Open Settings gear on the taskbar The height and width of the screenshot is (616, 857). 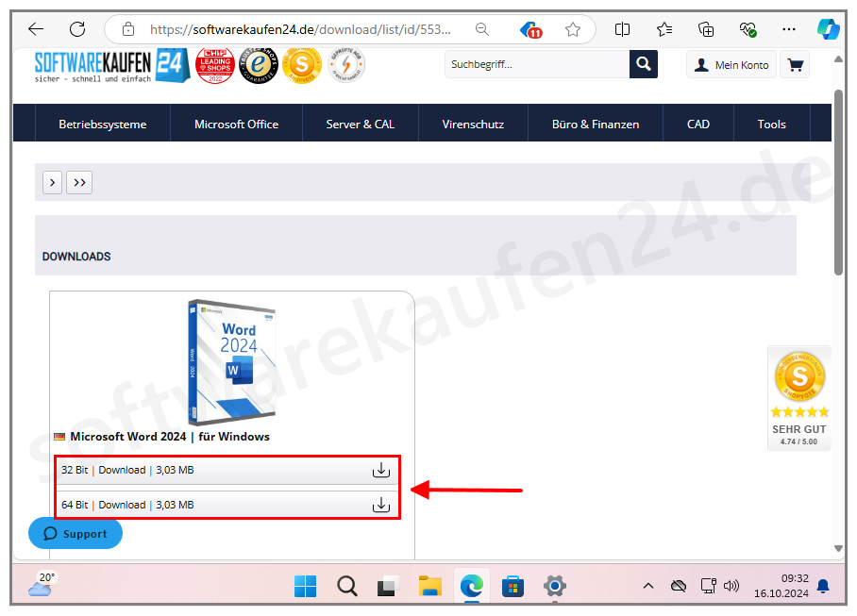pyautogui.click(x=555, y=587)
